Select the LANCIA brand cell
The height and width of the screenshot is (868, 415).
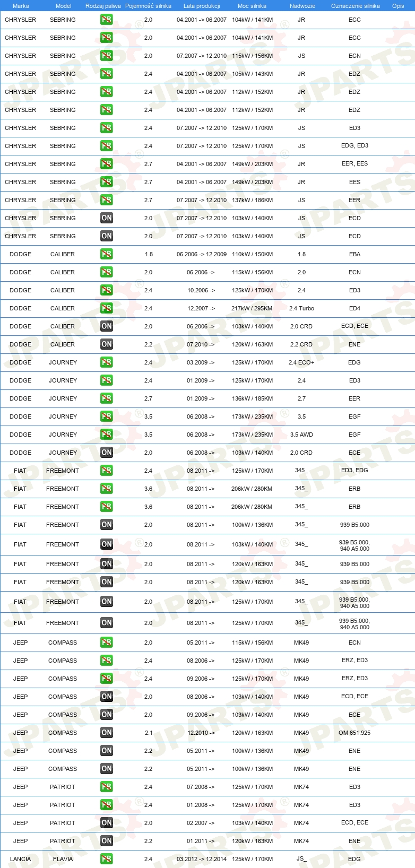pos(20,859)
